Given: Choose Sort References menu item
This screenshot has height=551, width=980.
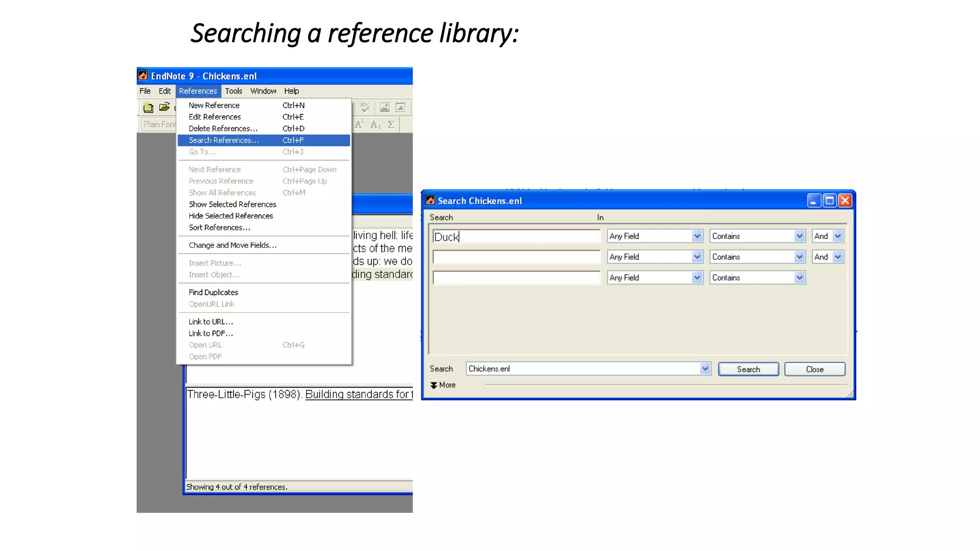Looking at the screenshot, I should click(264, 228).
